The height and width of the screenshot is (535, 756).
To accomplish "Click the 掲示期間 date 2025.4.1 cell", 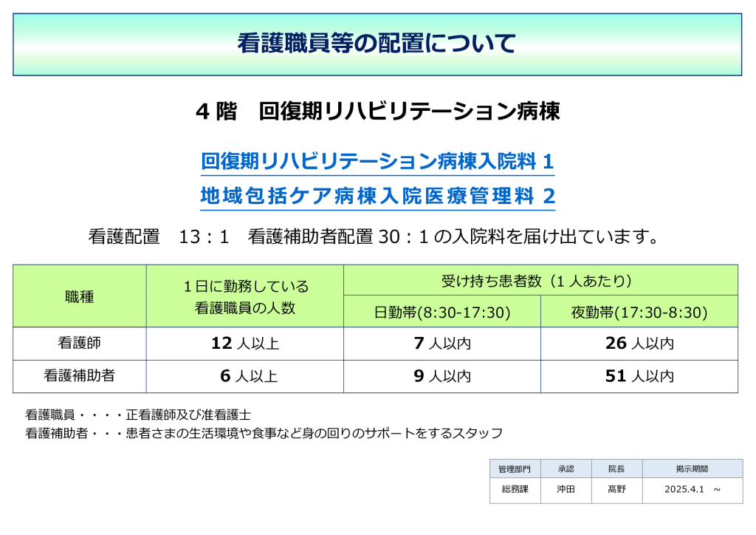I will coord(692,489).
